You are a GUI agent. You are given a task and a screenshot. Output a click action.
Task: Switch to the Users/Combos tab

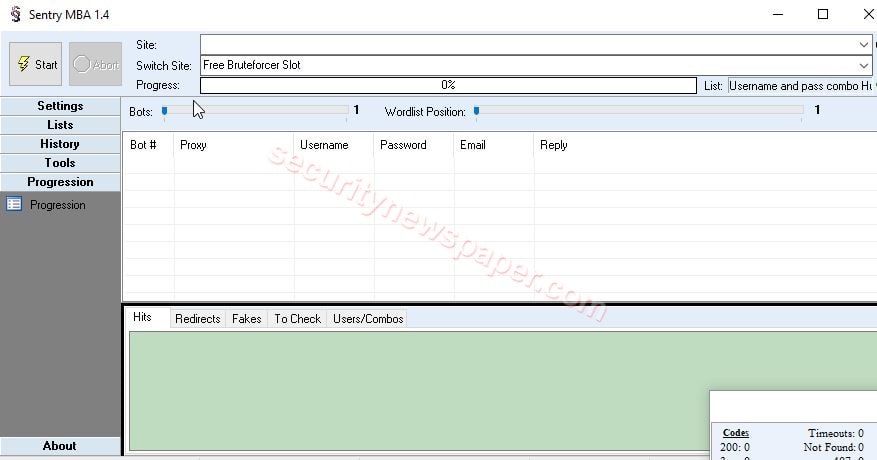coord(367,319)
